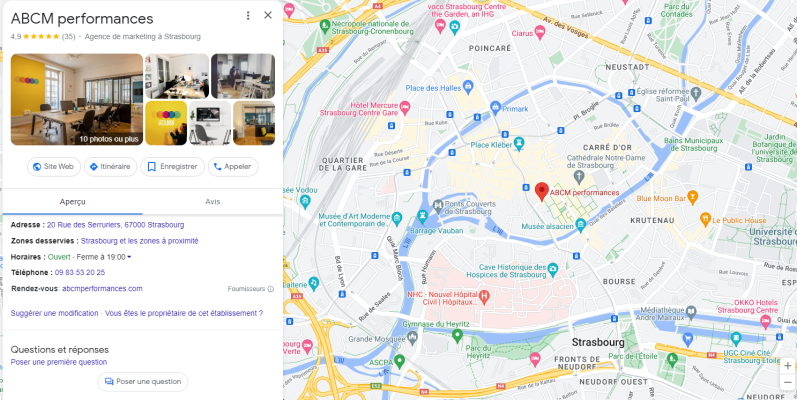Click the KRUTENAU district label
797x400 pixels.
coord(652,221)
